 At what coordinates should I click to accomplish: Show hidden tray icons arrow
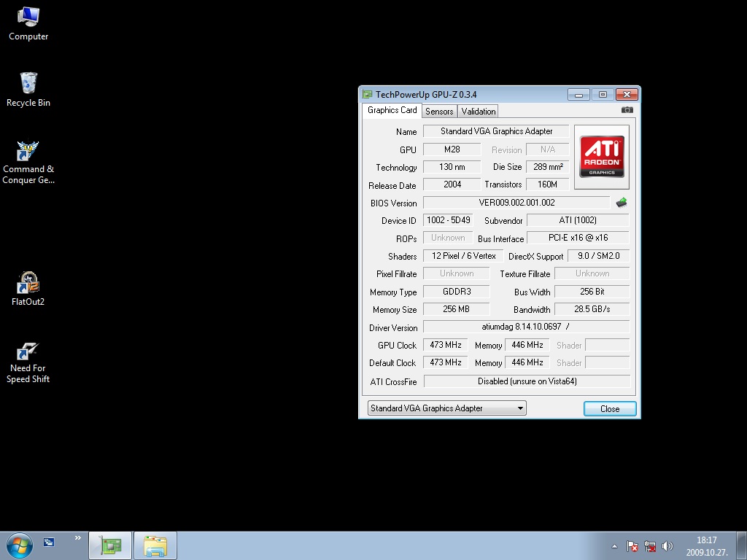614,546
